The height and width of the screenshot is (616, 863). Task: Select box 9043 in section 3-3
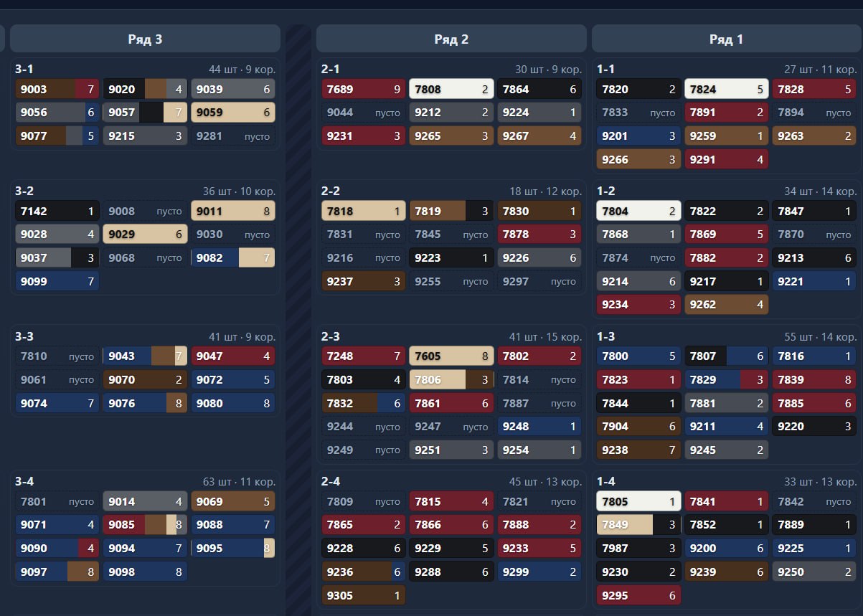(145, 356)
